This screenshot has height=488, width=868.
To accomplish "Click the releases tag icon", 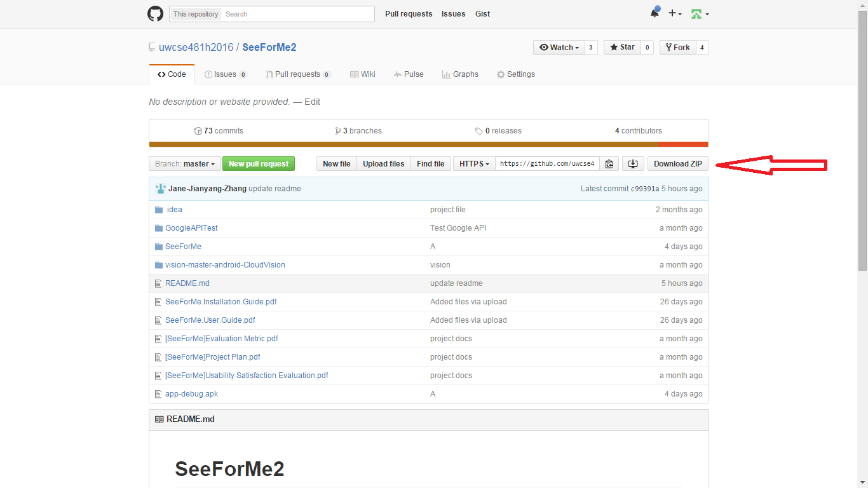I will (478, 131).
